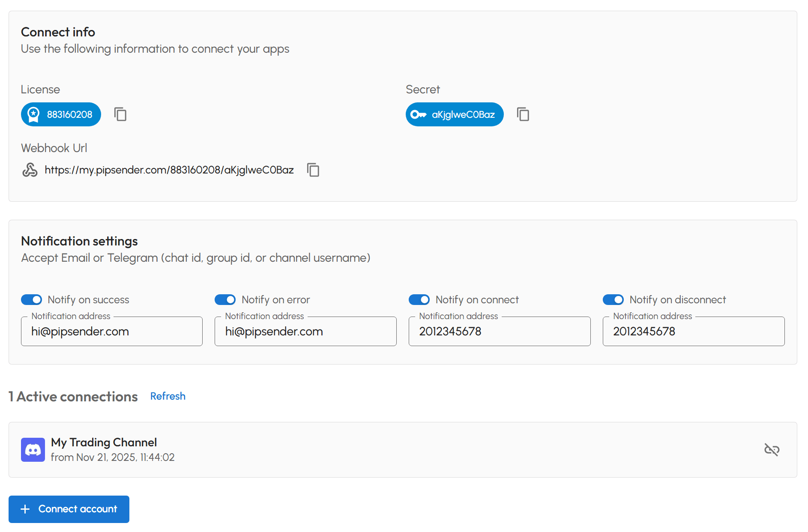Copy the Webhook Url
808x532 pixels.
(x=313, y=170)
